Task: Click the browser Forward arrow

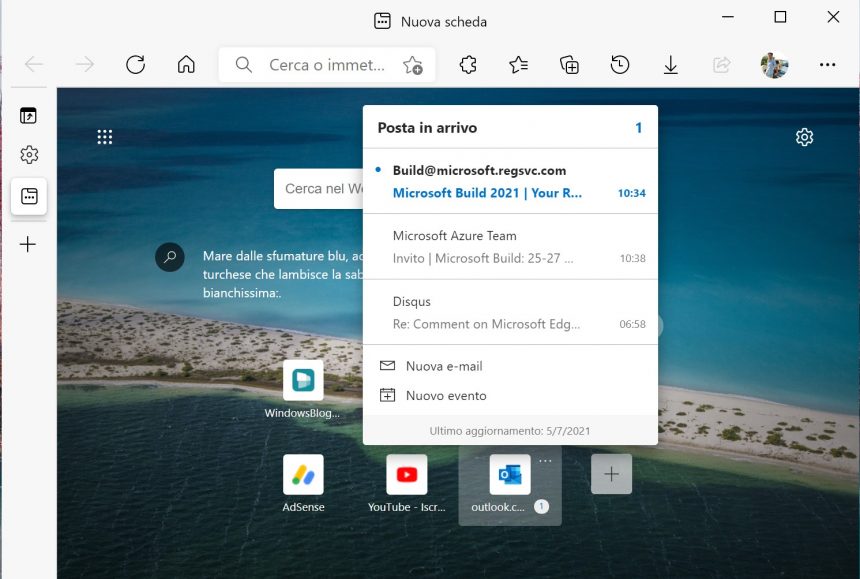Action: [x=84, y=65]
